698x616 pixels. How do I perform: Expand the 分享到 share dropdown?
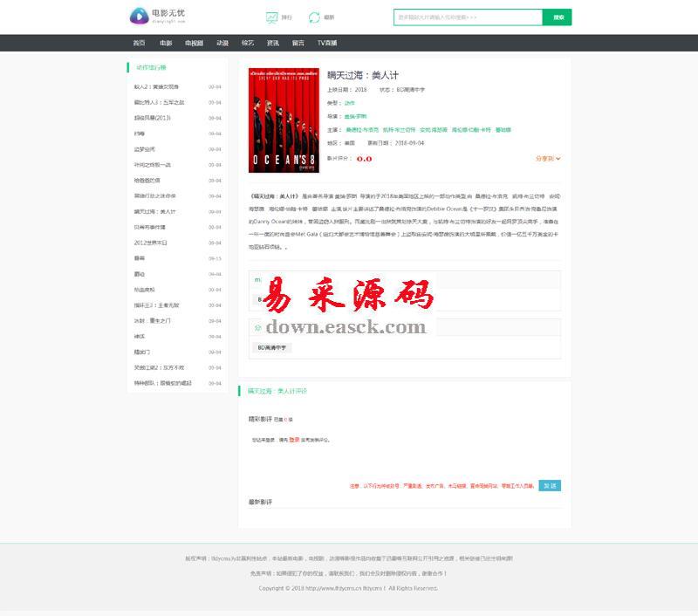pyautogui.click(x=547, y=159)
